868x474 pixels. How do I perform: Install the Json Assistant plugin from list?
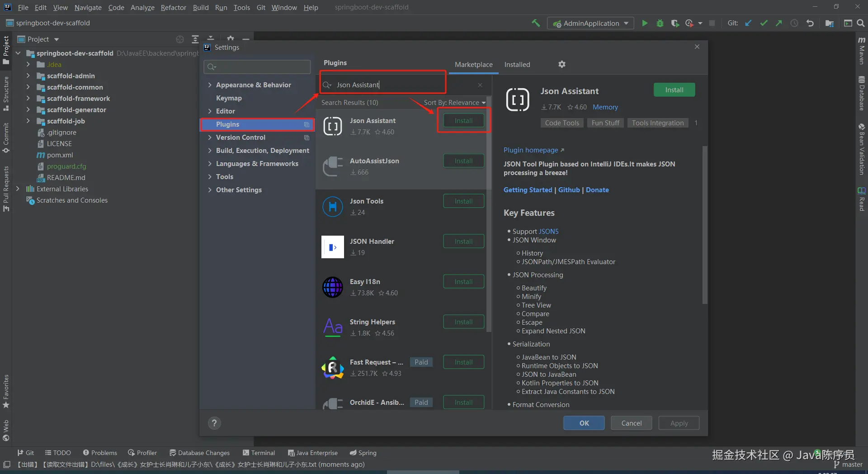click(x=463, y=121)
